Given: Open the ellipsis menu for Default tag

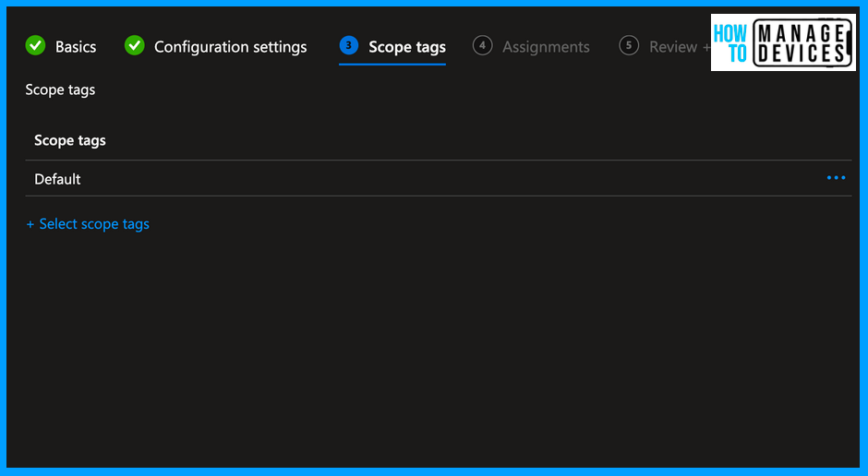Looking at the screenshot, I should 836,178.
